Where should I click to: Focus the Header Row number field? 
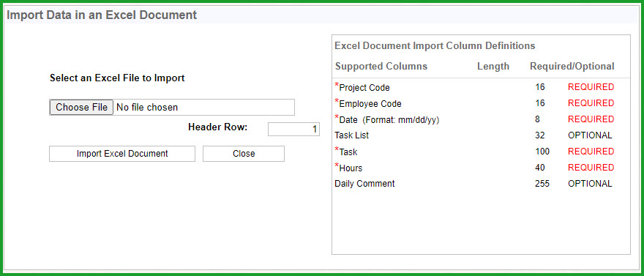(293, 130)
